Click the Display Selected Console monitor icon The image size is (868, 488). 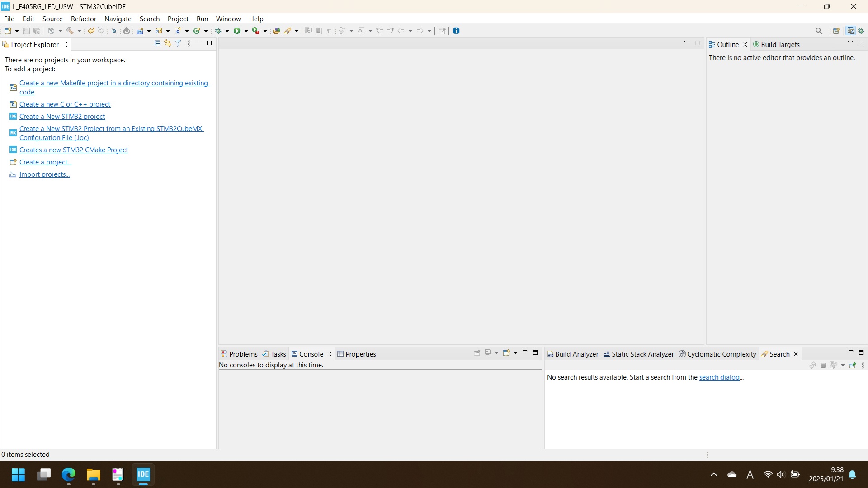488,352
